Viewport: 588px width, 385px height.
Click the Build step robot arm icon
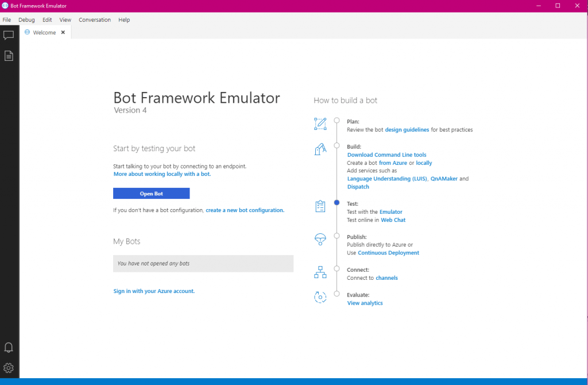pyautogui.click(x=320, y=149)
